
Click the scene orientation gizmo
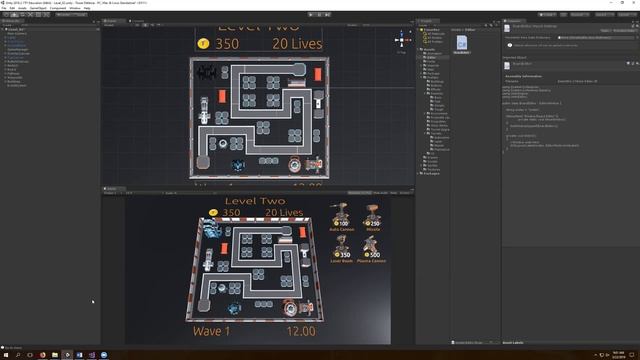tap(402, 40)
